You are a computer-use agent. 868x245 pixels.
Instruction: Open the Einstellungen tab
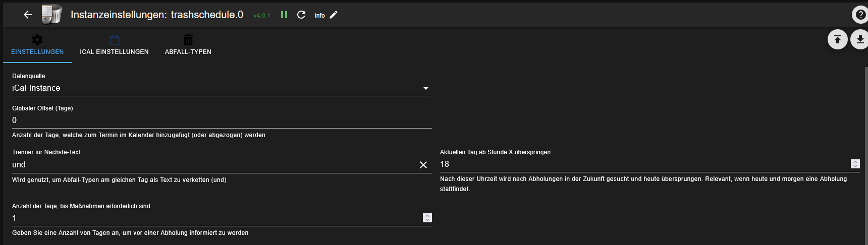tap(37, 45)
